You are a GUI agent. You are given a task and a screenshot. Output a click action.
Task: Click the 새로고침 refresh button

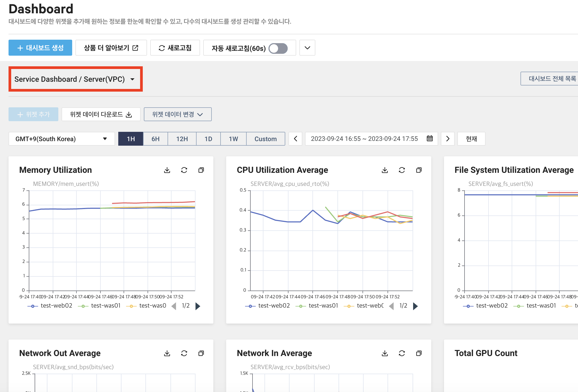175,48
